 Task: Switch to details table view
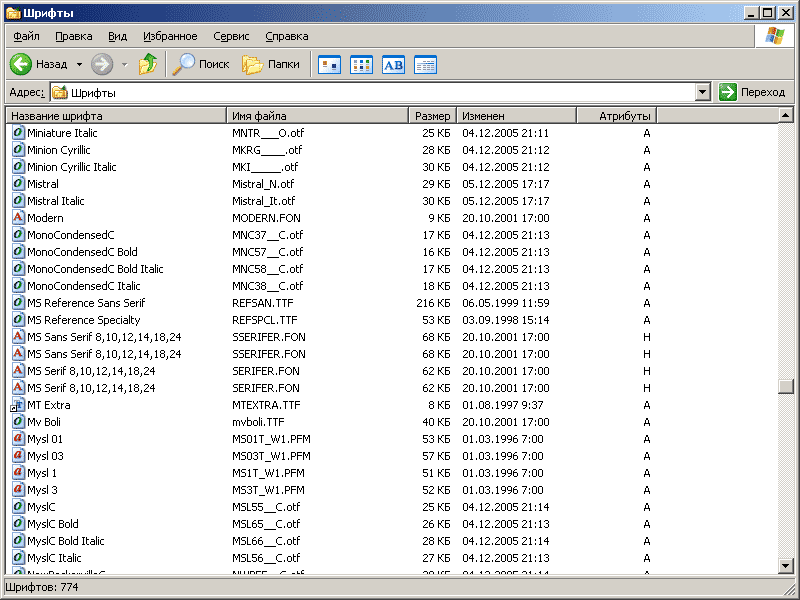(x=425, y=65)
